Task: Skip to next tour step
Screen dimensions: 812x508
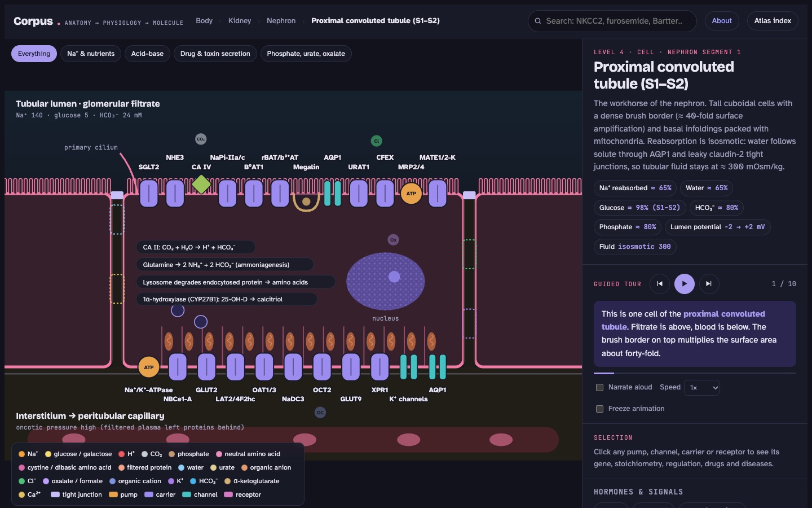Action: pos(709,284)
